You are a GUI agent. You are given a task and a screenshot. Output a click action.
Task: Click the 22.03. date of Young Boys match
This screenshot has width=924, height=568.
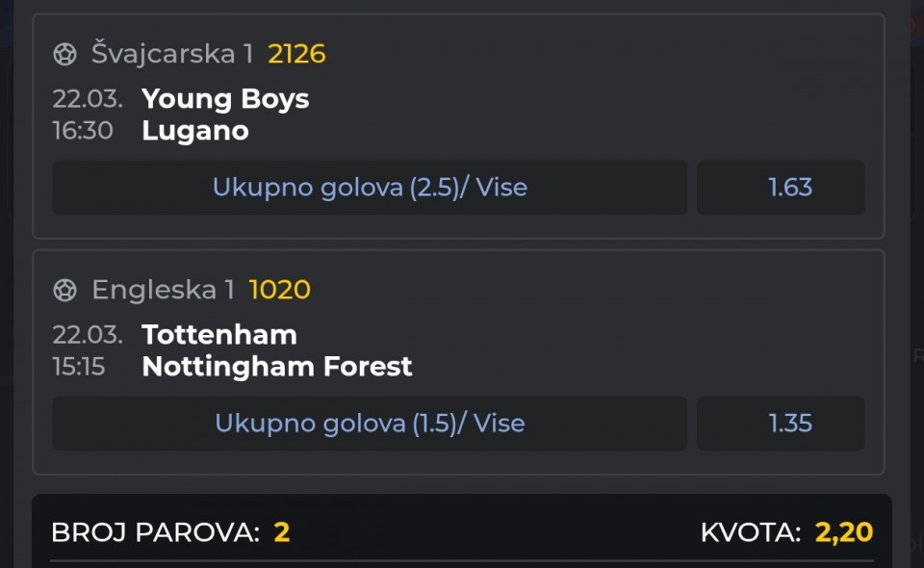click(88, 98)
